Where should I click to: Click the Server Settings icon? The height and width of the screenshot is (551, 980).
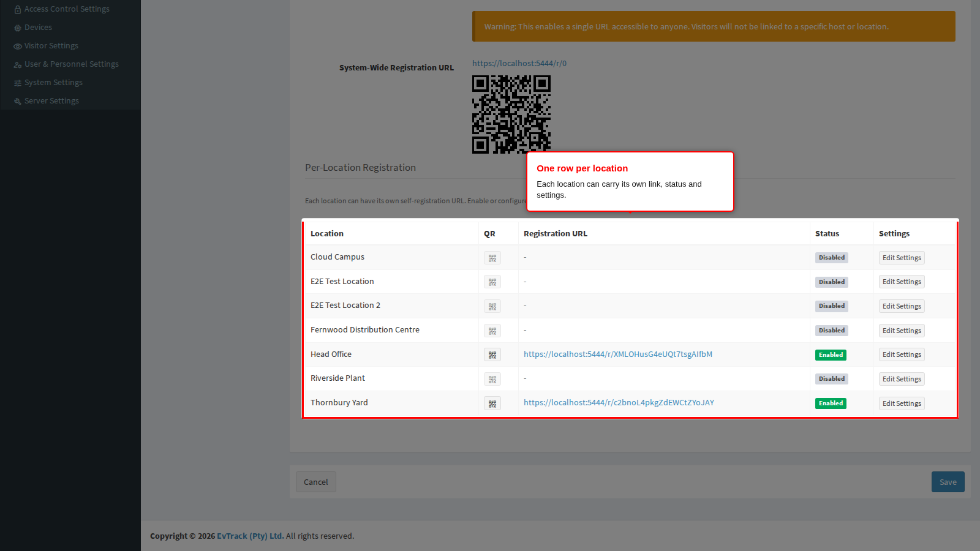[18, 101]
